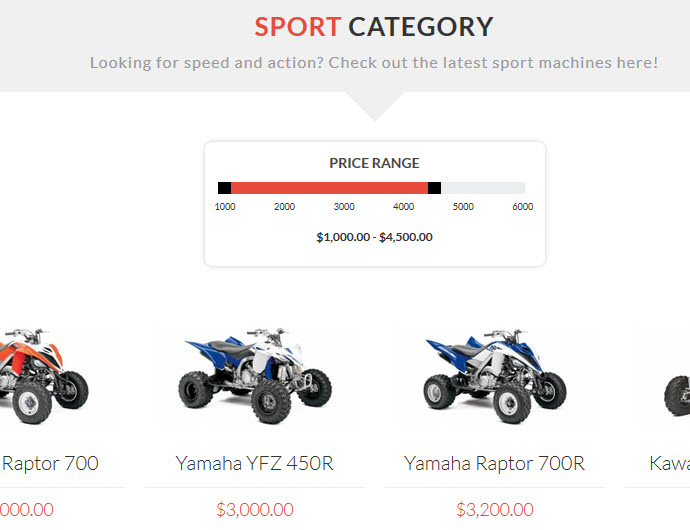This screenshot has height=530, width=690.
Task: Click the 1000 slider tick label
Action: (225, 206)
